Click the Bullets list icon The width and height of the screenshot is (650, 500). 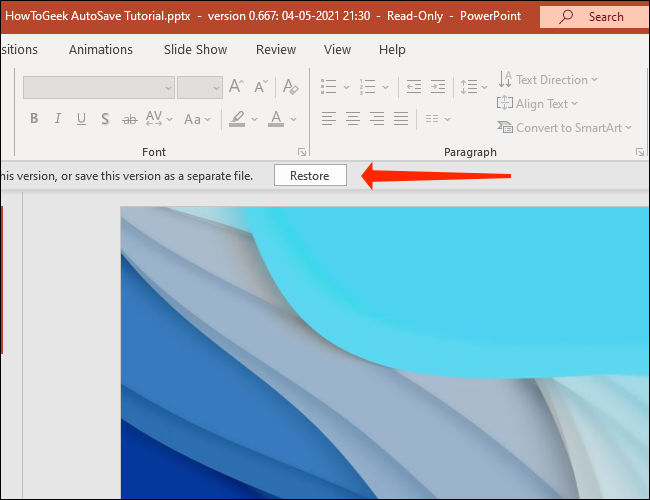328,87
